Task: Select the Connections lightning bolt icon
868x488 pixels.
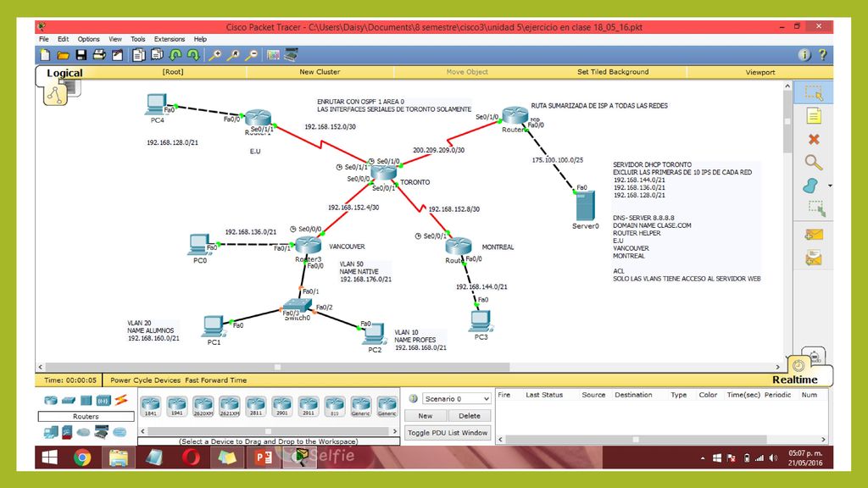Action: click(121, 400)
